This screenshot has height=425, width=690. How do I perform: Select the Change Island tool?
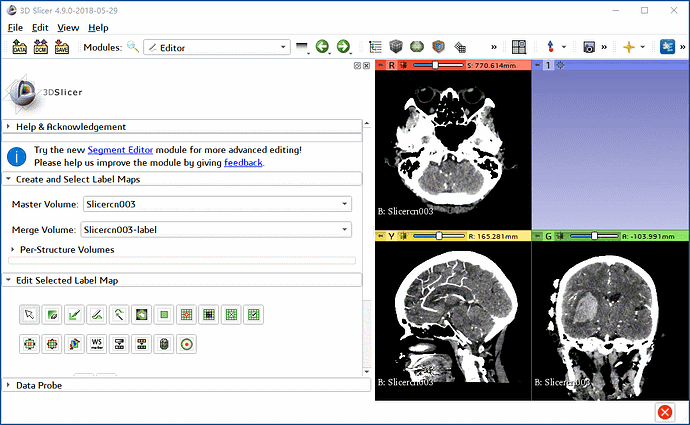coord(209,315)
